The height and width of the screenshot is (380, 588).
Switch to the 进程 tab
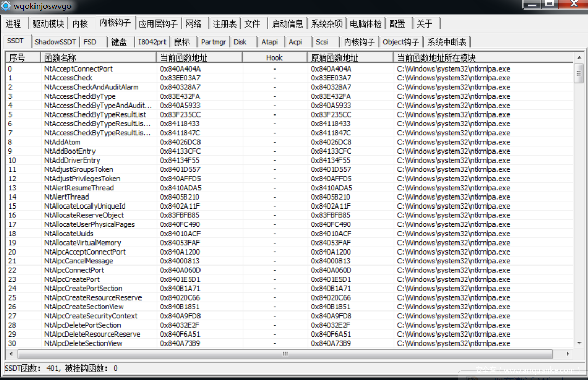[14, 24]
